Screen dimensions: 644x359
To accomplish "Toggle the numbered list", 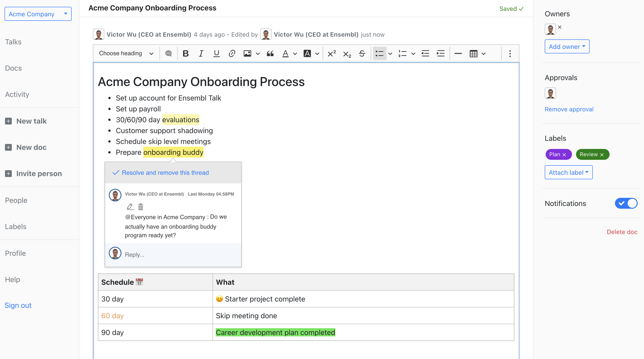I will (x=402, y=53).
